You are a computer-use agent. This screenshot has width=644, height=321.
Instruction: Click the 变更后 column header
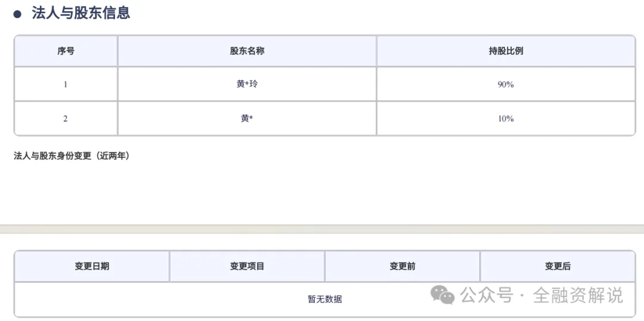(x=558, y=266)
